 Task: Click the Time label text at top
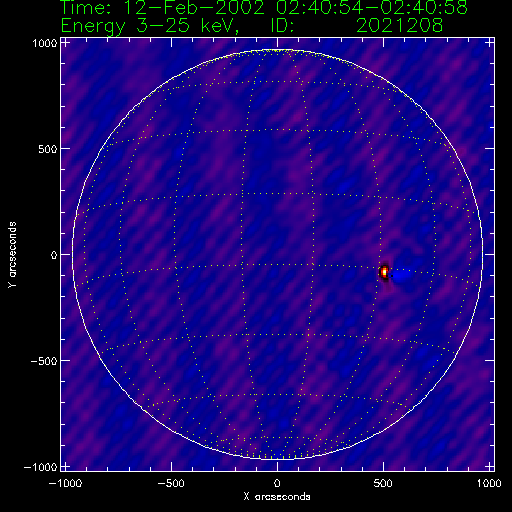tap(264, 7)
